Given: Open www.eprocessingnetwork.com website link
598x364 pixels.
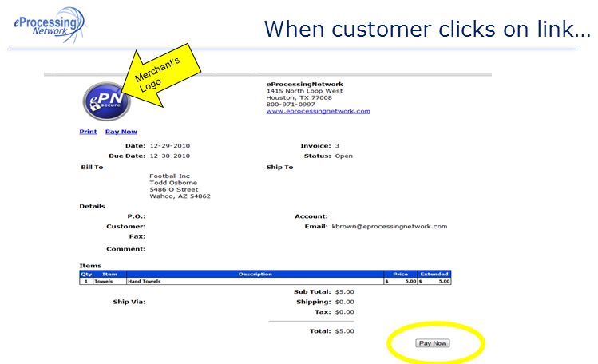Looking at the screenshot, I should click(318, 111).
